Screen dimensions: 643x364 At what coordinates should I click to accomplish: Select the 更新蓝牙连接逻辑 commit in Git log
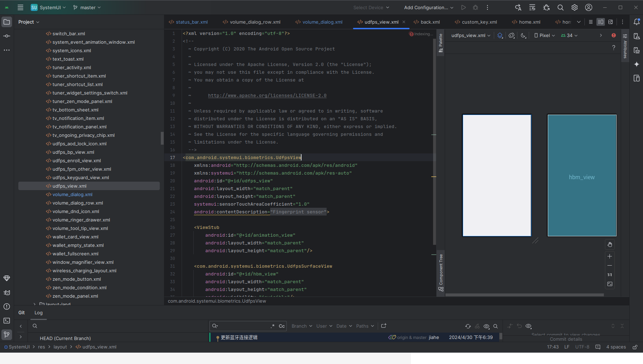coord(239,337)
